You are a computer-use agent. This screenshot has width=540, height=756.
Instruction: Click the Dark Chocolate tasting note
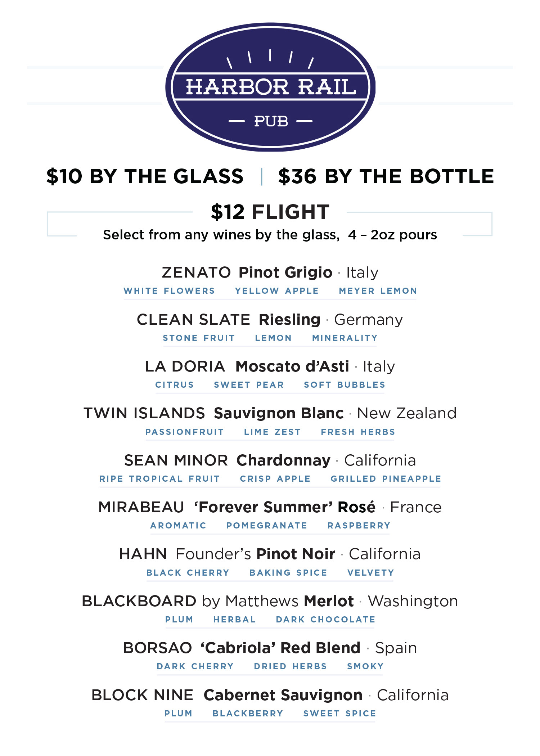tap(325, 620)
